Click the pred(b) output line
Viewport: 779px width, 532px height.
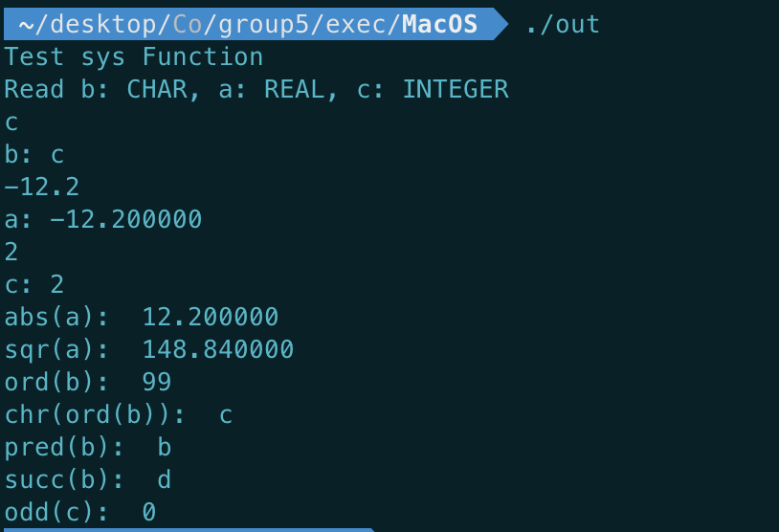tap(88, 447)
